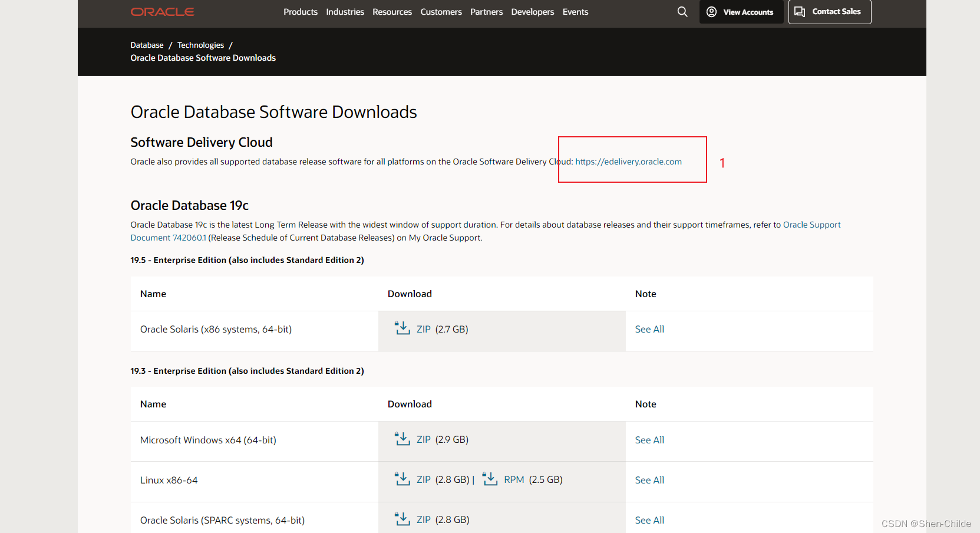Viewport: 980px width, 533px height.
Task: Open the edelivery.oracle.com link
Action: [628, 162]
